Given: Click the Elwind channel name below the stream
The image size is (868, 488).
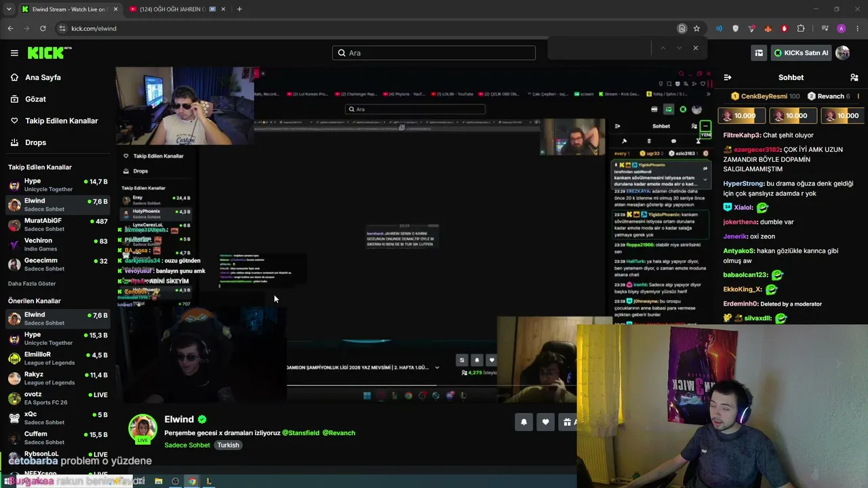Looking at the screenshot, I should 179,420.
